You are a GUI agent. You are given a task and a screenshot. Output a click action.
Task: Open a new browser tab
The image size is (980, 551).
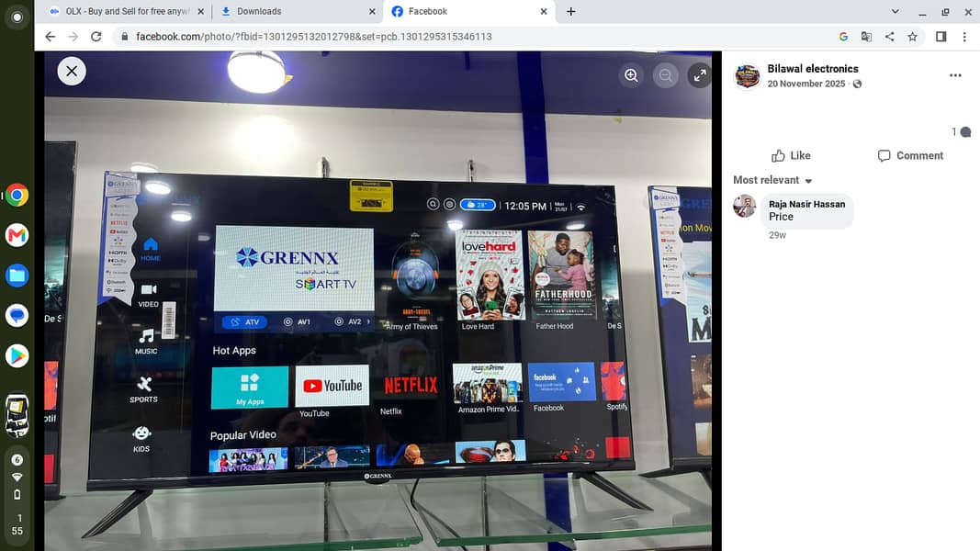[570, 11]
